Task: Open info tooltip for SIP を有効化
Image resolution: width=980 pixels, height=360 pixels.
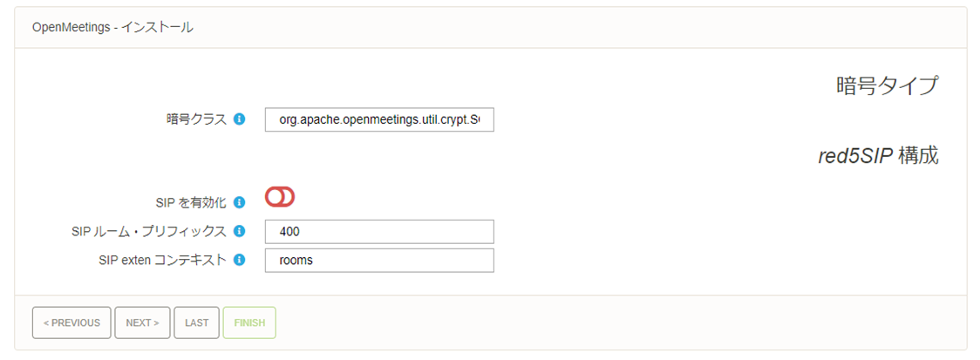Action: [x=240, y=202]
